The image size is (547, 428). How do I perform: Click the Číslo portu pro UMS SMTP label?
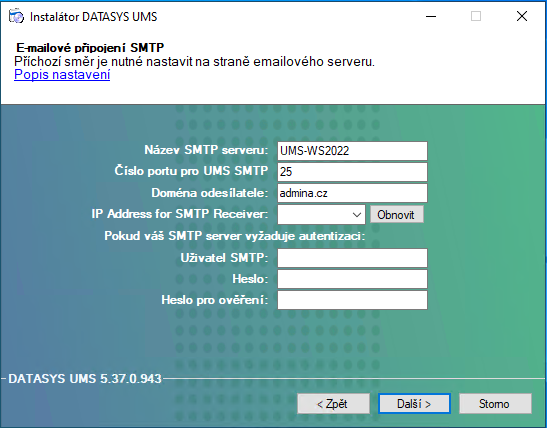191,171
